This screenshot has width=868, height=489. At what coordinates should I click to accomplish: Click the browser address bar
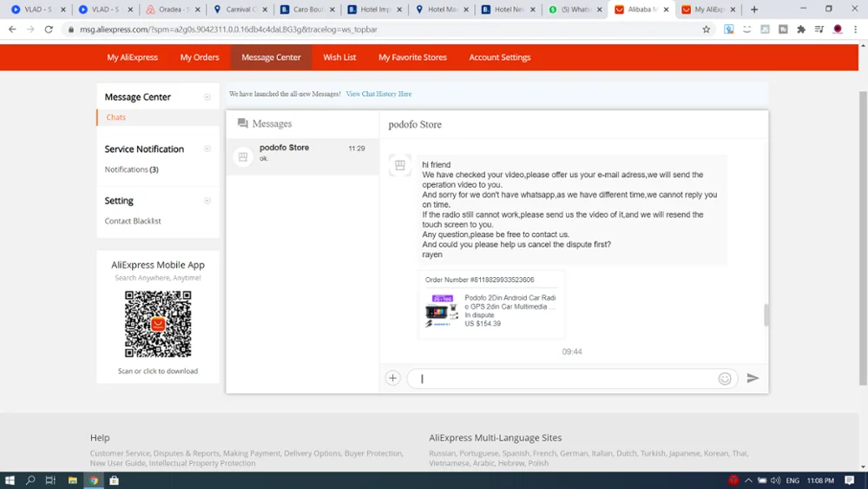(382, 30)
